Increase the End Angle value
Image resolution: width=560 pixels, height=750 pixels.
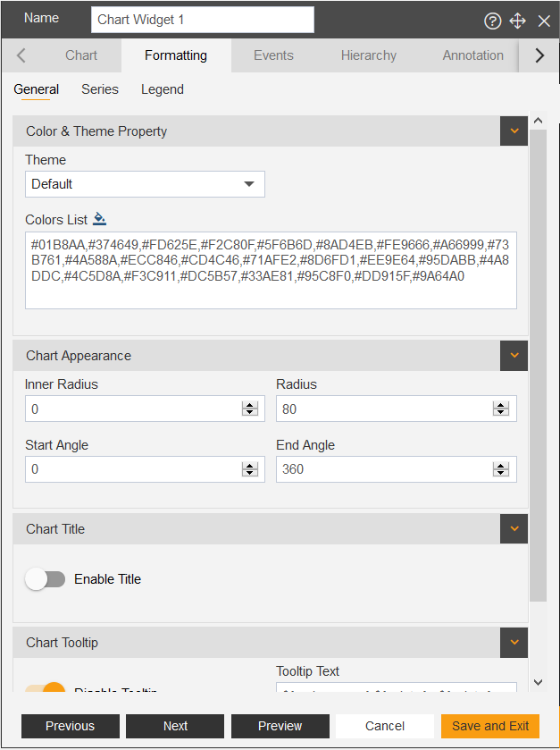pos(501,466)
